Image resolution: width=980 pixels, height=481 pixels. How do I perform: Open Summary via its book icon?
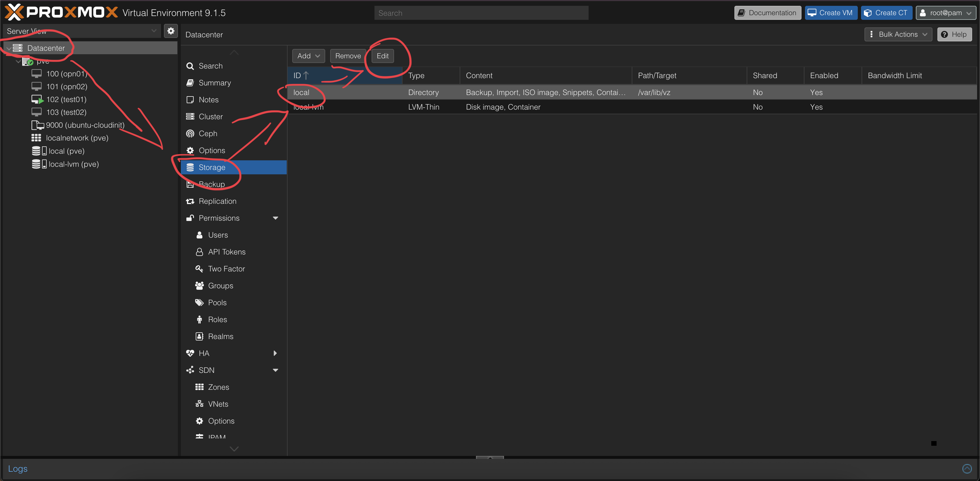tap(190, 83)
